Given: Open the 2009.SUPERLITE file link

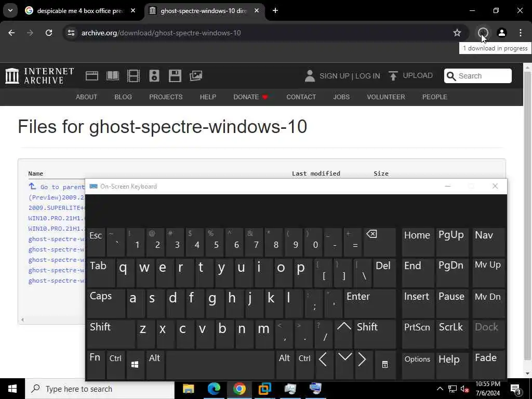Looking at the screenshot, I should (56, 208).
